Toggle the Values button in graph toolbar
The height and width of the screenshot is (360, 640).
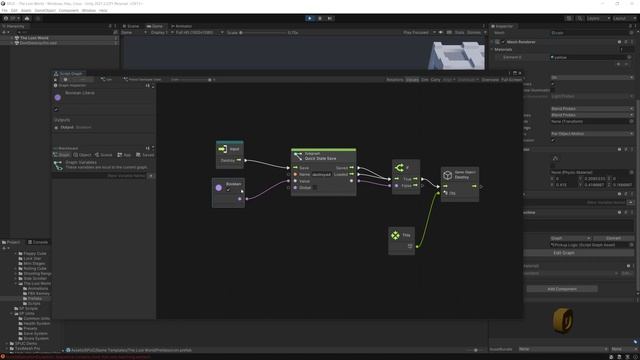coord(412,80)
